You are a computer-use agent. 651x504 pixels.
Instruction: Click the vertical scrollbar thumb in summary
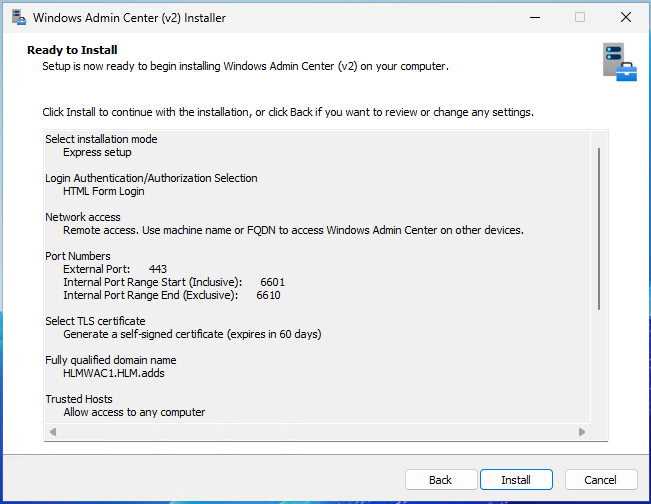(600, 228)
